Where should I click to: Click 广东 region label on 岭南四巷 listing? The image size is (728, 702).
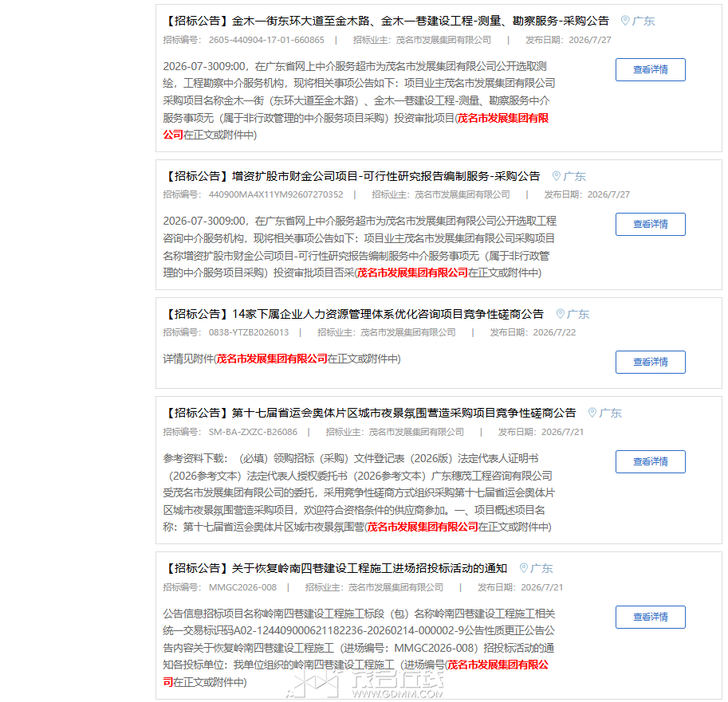tap(541, 568)
